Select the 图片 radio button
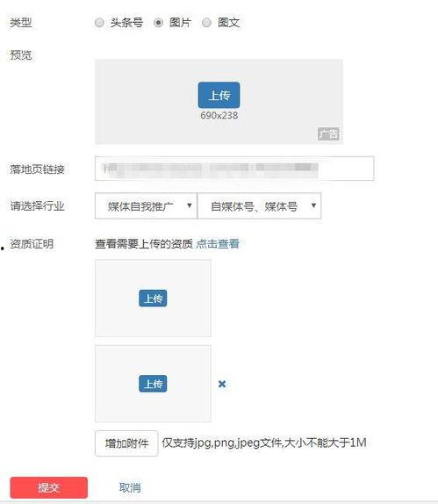 pos(158,23)
